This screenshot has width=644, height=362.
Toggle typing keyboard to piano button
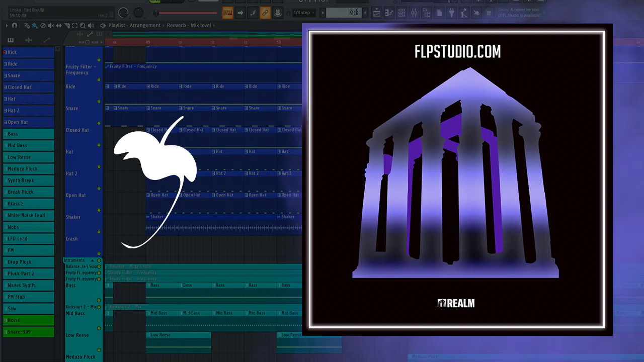(227, 13)
